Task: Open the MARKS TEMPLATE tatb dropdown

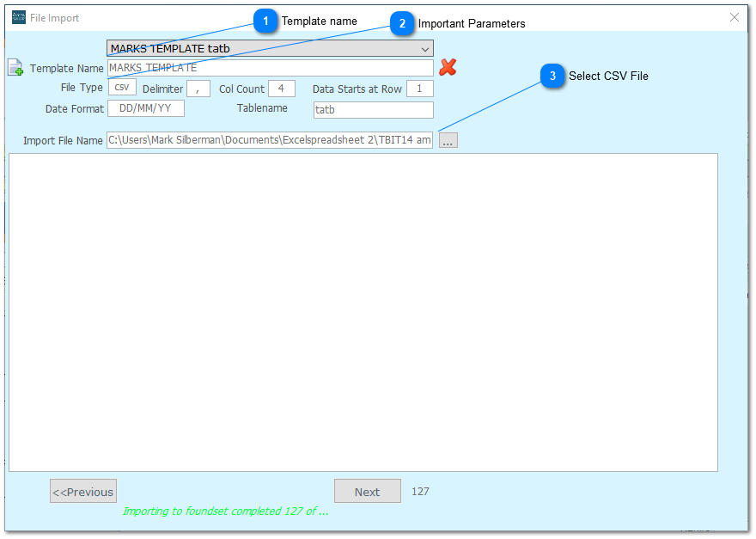Action: 424,48
